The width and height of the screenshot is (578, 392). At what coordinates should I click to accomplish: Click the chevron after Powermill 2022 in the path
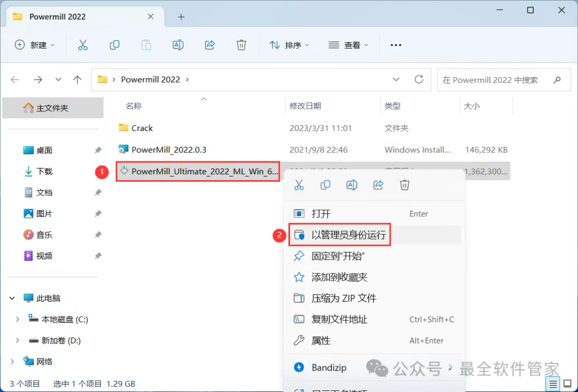coord(187,80)
